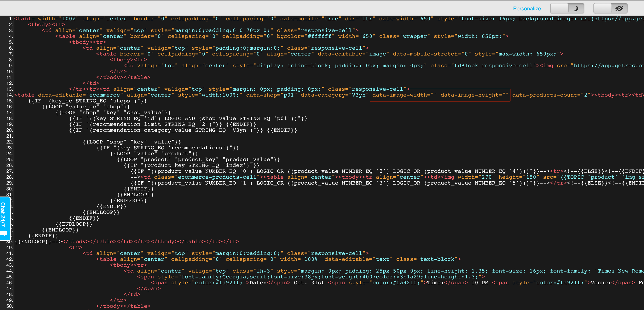Click {{ENDLOOP}}--> closing text on line 39

38,242
